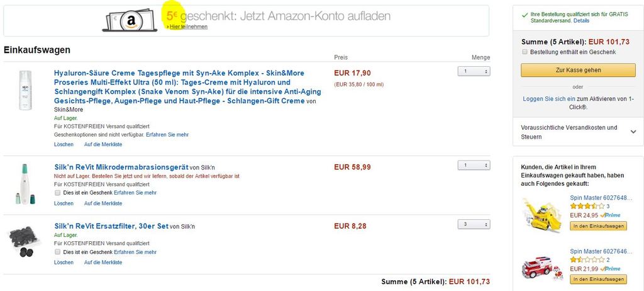Mark Ersatzfilter set as a gift

tap(58, 251)
